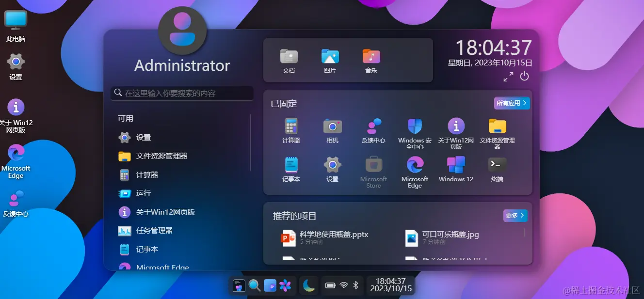644x299 pixels.
Task: Open search from the taskbar magnifier
Action: [255, 285]
